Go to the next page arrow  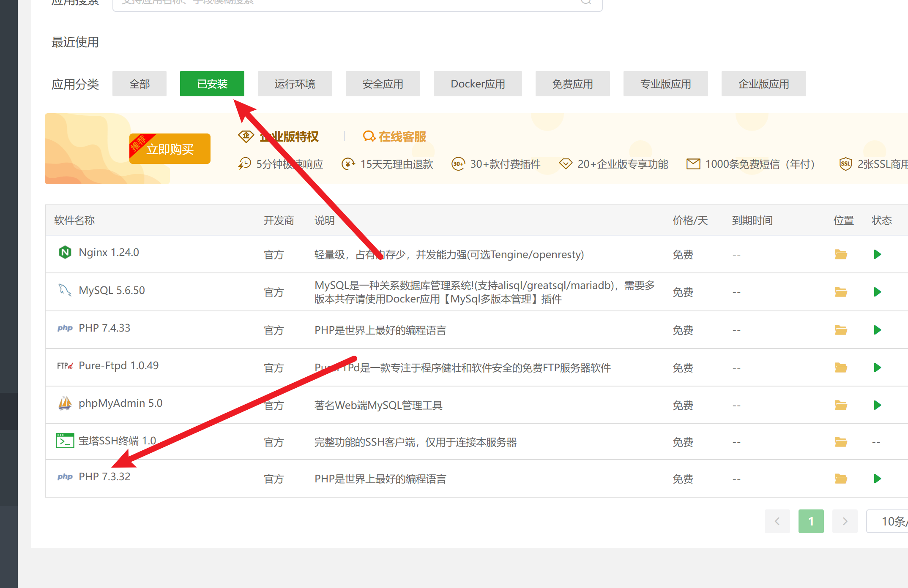[845, 521]
